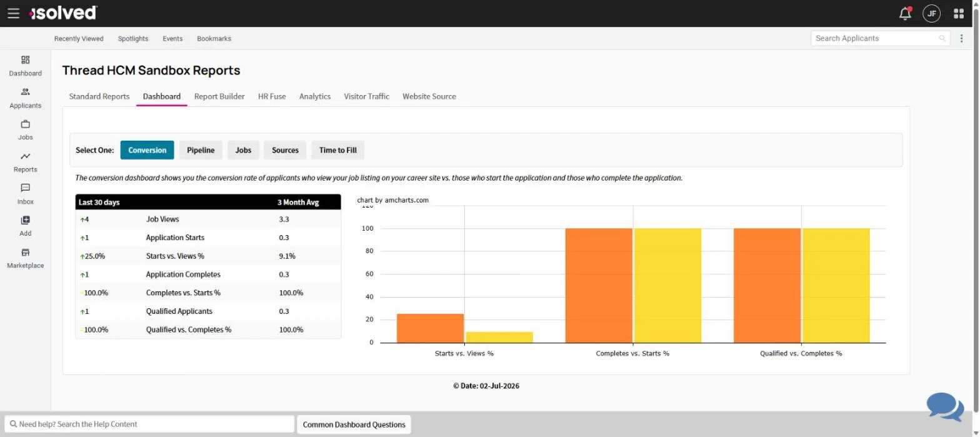Open the notifications bell

[x=905, y=13]
